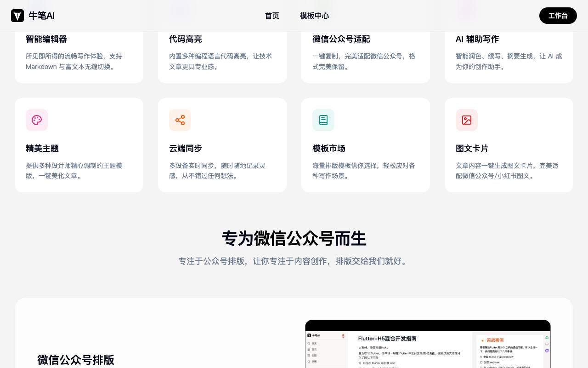This screenshot has width=588, height=368.
Task: Click the 牛笔AI logo icon
Action: click(x=17, y=16)
